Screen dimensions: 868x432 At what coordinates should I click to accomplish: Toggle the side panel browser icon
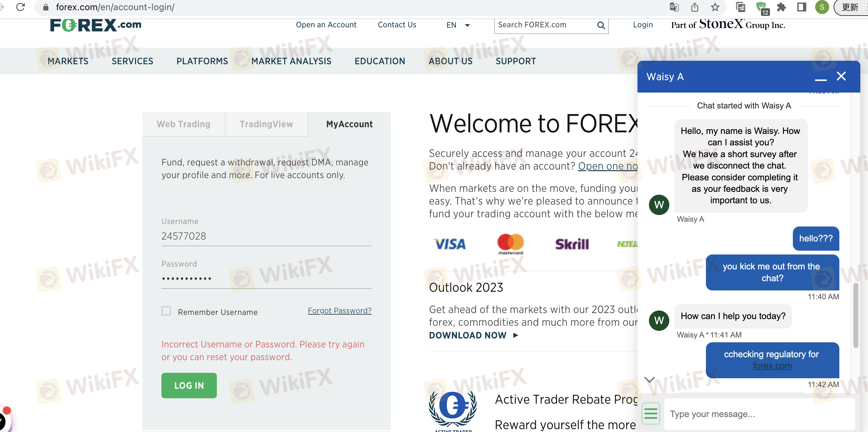tap(802, 7)
